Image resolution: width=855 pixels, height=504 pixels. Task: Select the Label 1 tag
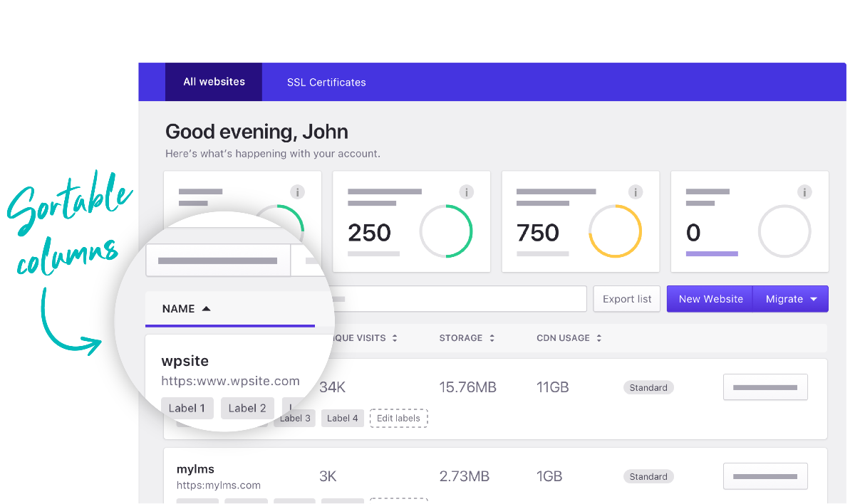click(187, 408)
